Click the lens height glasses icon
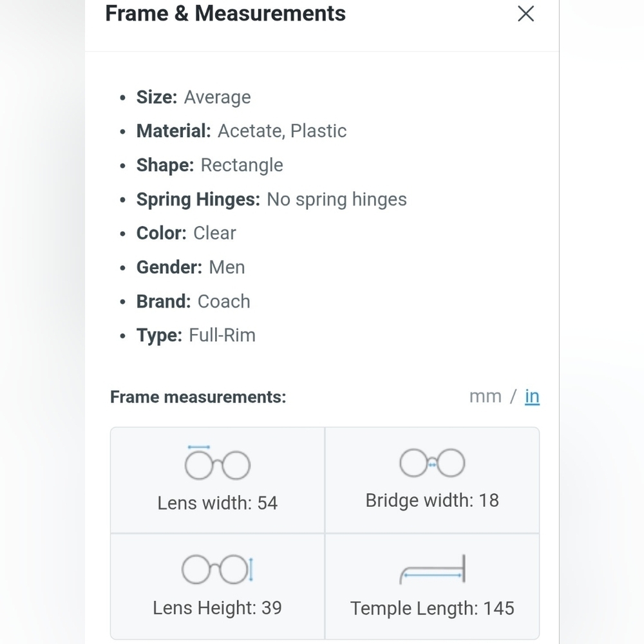This screenshot has height=644, width=644. 217,569
